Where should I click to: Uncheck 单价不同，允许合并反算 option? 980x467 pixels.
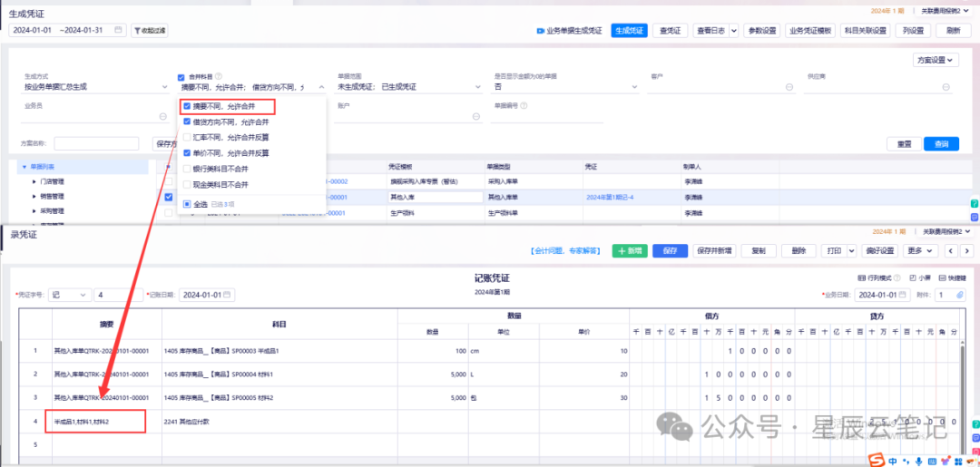187,152
